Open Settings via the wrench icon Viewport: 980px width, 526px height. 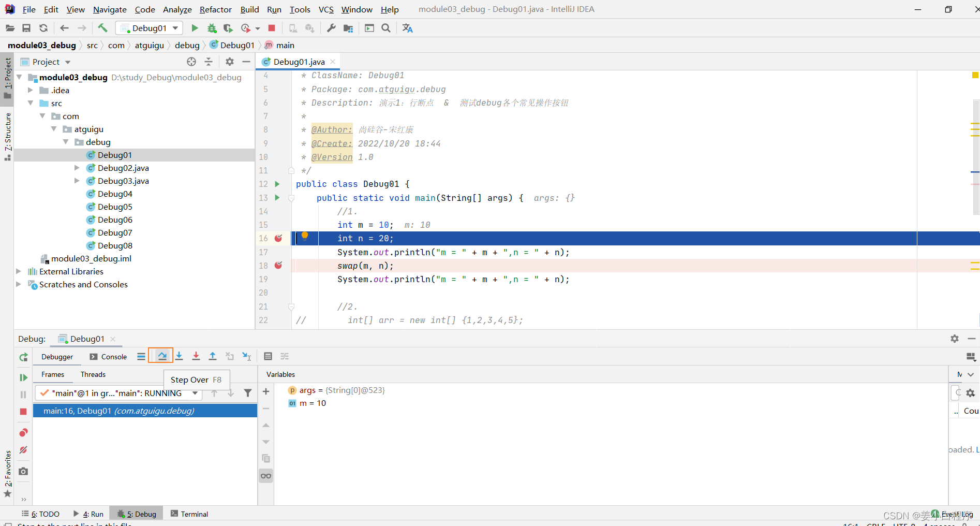tap(331, 28)
